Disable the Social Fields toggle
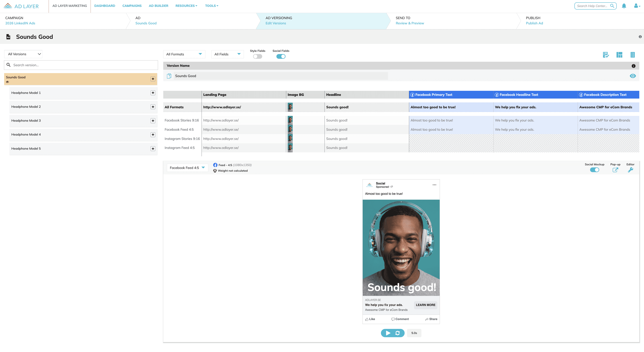Screen dimensions: 644x352 [281, 57]
